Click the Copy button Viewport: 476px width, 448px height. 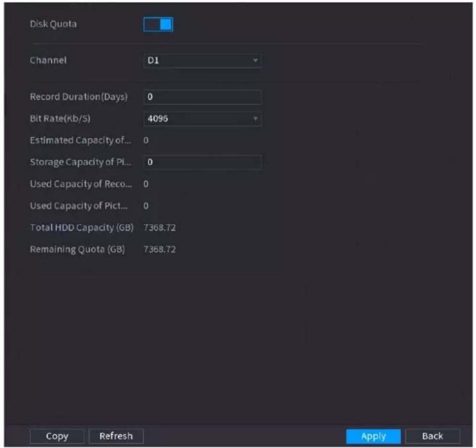coord(57,436)
